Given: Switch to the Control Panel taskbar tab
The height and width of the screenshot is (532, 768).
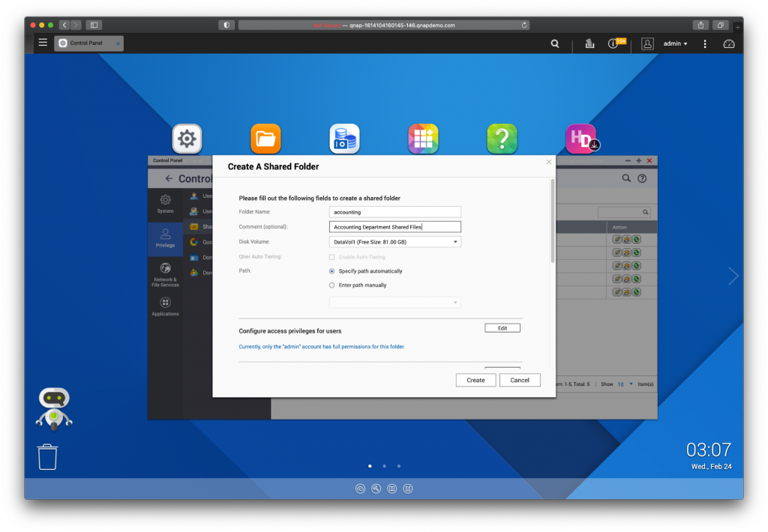Looking at the screenshot, I should 88,43.
